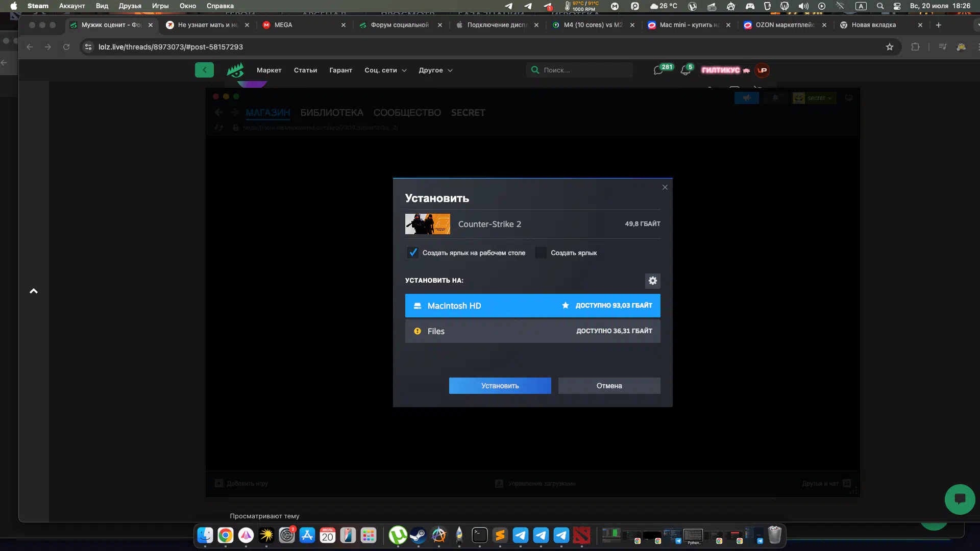Open Справка menu in menu bar

point(220,6)
